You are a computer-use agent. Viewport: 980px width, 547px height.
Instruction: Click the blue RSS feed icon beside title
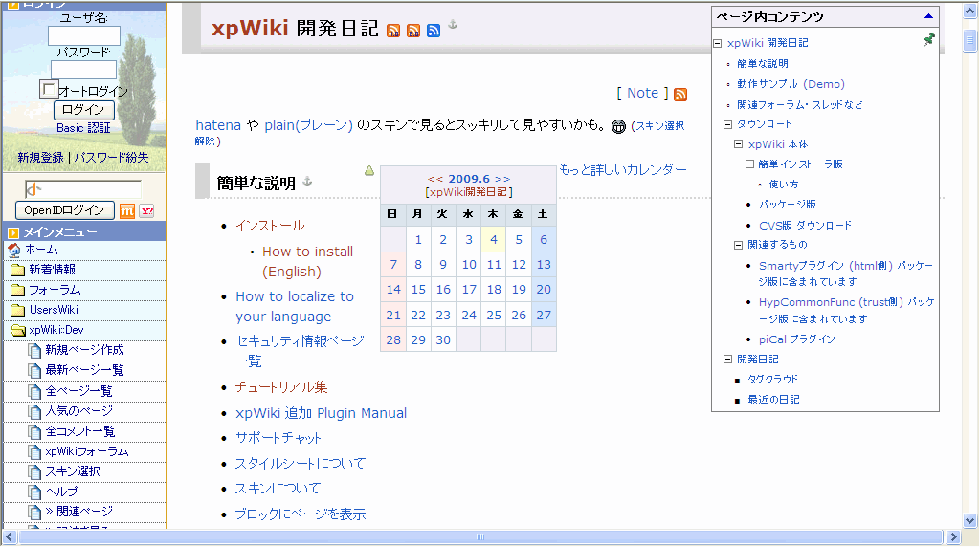[x=434, y=31]
